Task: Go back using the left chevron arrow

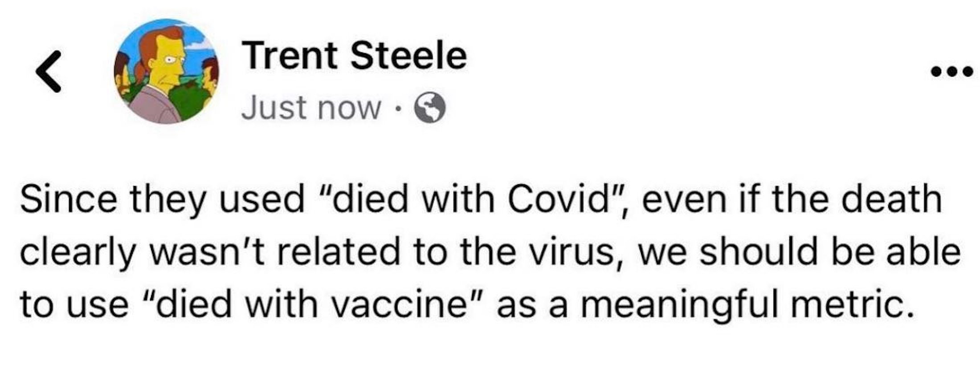Action: coord(49,71)
